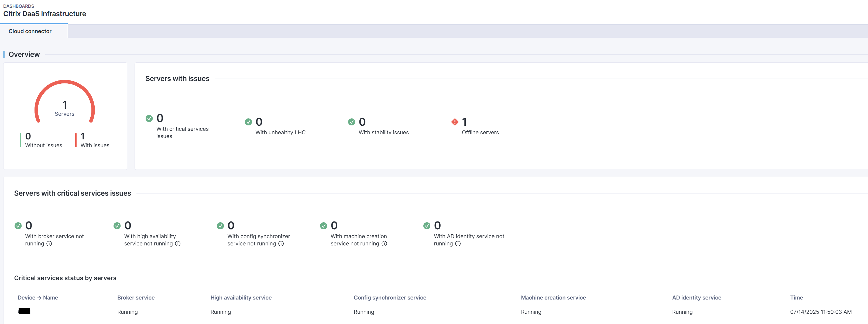Sort by Machine creation service column

pyautogui.click(x=553, y=297)
